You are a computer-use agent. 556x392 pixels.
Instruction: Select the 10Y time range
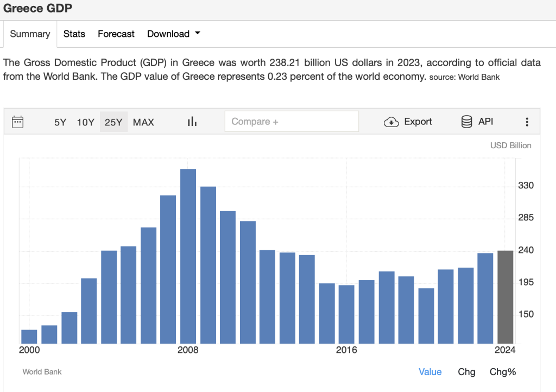coord(85,122)
